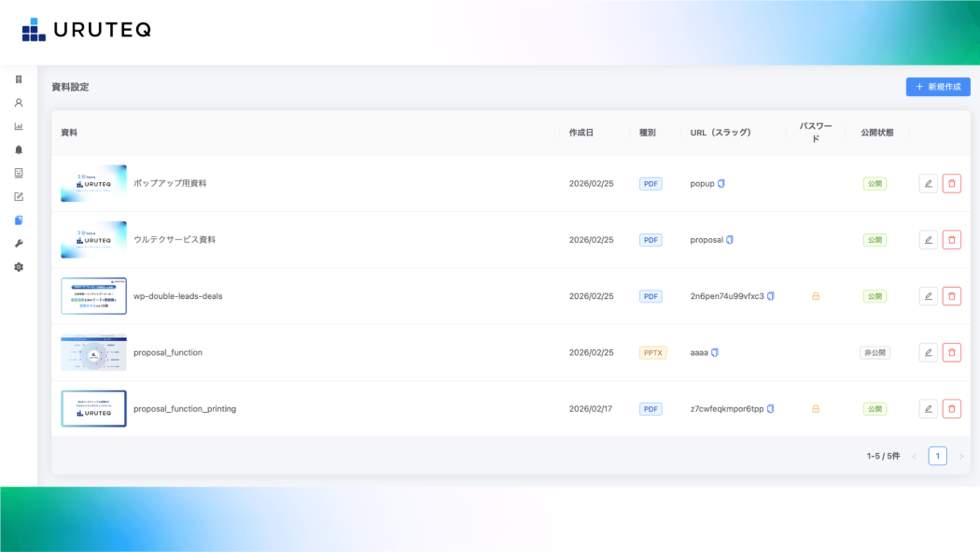Edit the proposal_function_printing row

928,409
